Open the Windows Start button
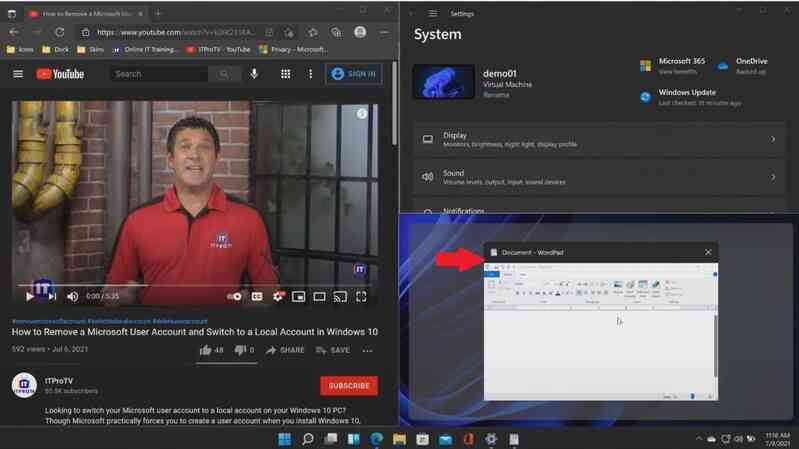799x449 pixels. coord(284,439)
